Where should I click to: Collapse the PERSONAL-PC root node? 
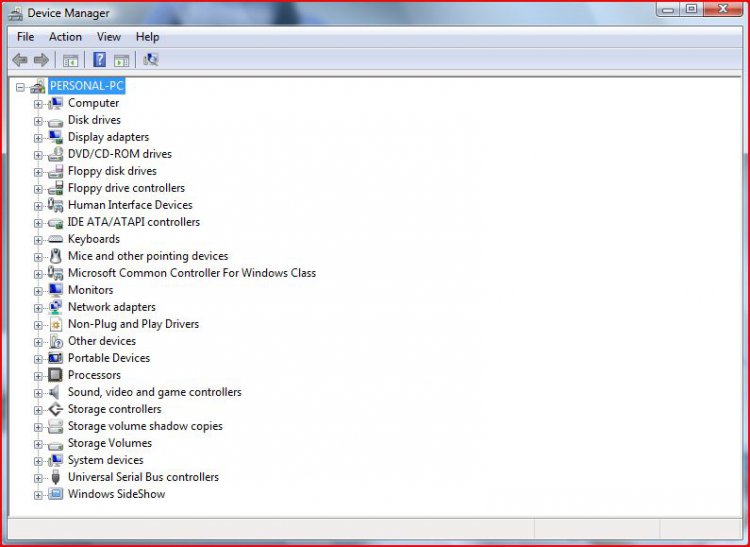(x=20, y=87)
